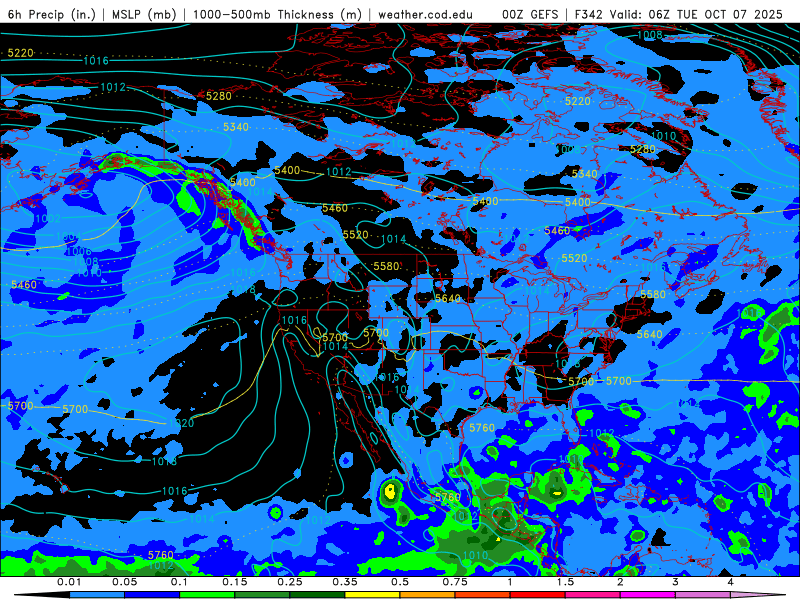This screenshot has width=800, height=600.
Task: Click the 0.75 legend value
Action: tap(455, 582)
